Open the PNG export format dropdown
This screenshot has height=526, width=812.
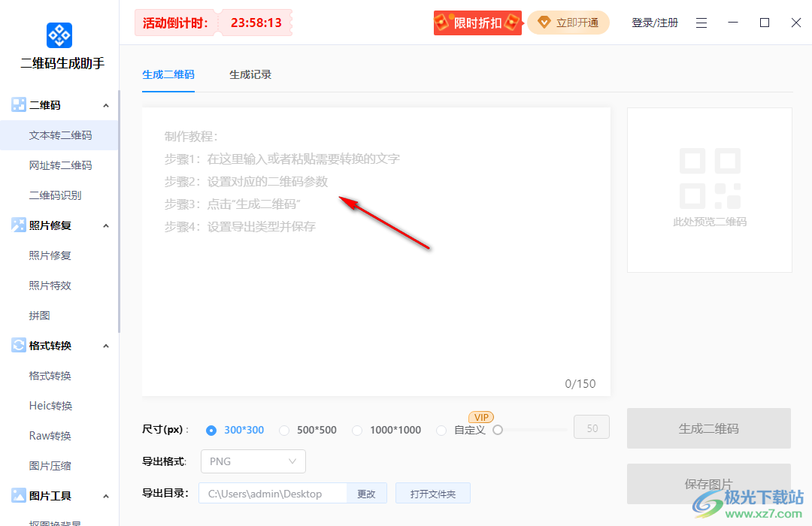click(253, 461)
